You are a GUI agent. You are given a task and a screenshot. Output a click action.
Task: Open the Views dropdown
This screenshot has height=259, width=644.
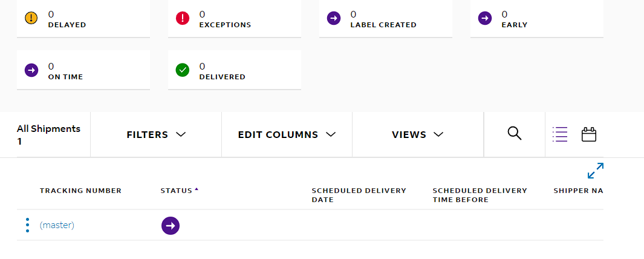tap(418, 135)
